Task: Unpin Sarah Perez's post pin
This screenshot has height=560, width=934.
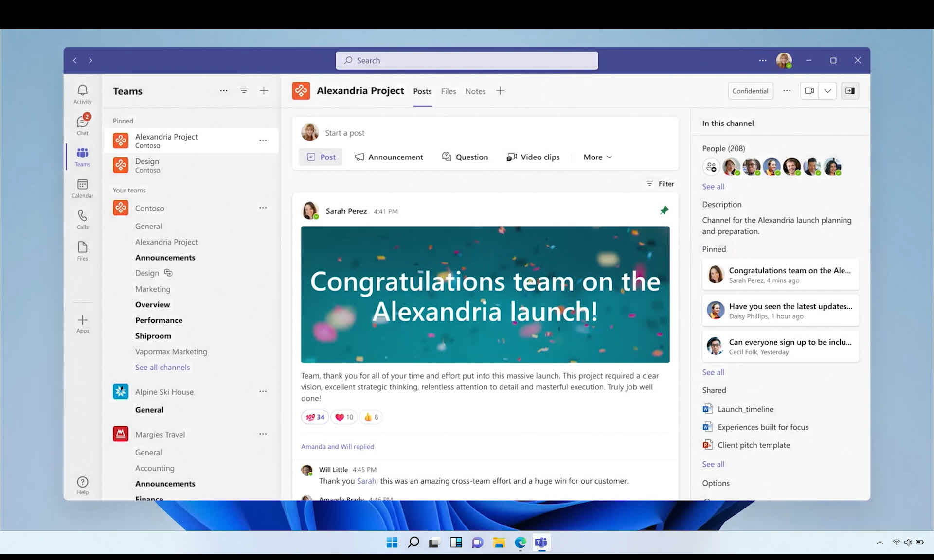Action: [664, 210]
